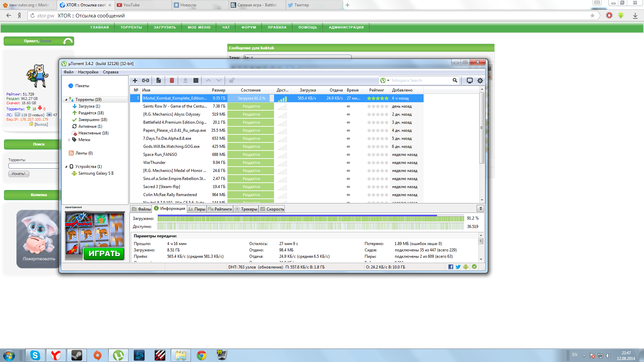This screenshot has height=362, width=644.
Task: Switch to the Рейтинги tab
Action: [220, 209]
